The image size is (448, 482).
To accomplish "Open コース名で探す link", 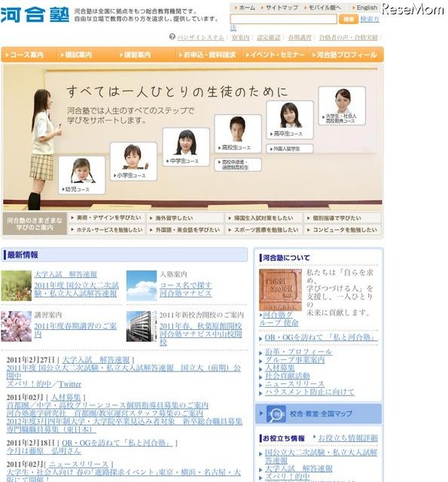I will [185, 285].
